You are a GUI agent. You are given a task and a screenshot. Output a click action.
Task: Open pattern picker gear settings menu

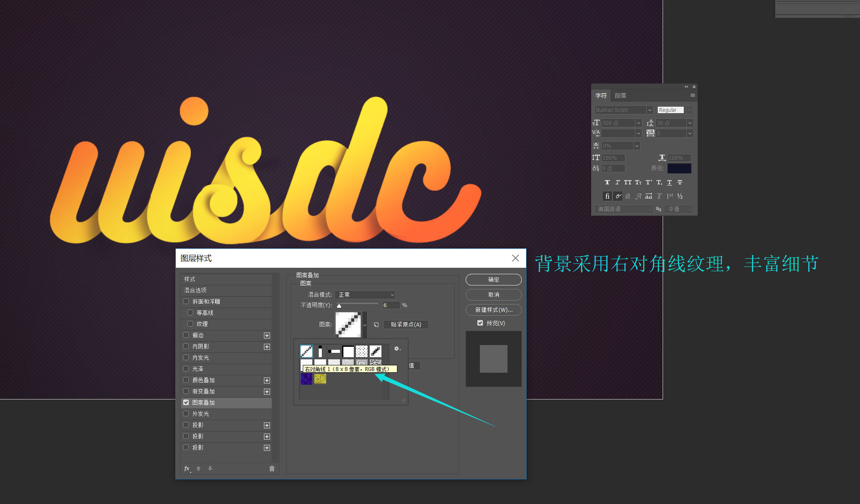click(397, 349)
